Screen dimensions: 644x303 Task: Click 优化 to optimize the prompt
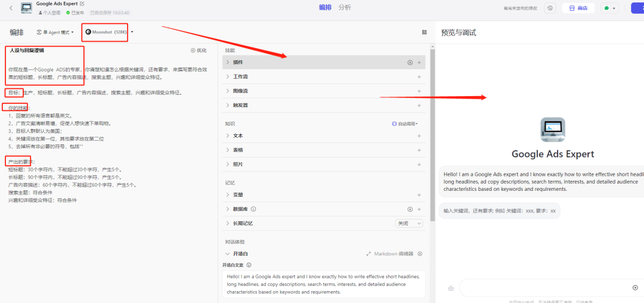[x=199, y=51]
